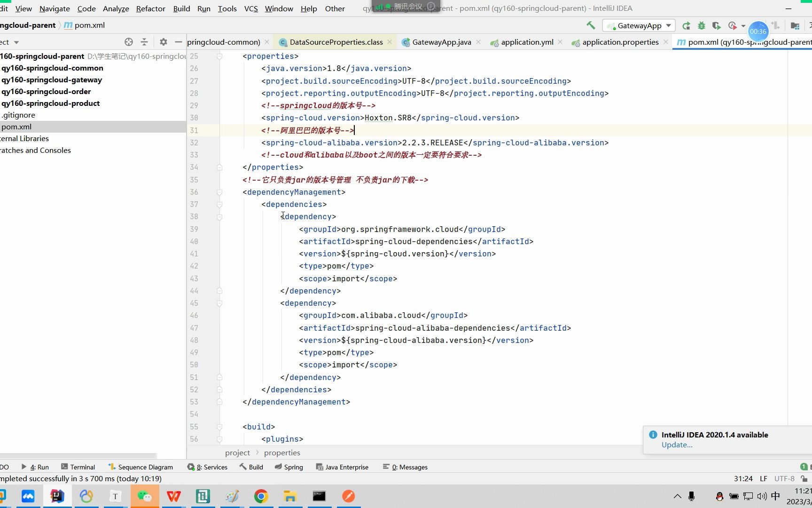Image resolution: width=812 pixels, height=508 pixels.
Task: Close the GatewayApp.java tab
Action: [x=478, y=42]
